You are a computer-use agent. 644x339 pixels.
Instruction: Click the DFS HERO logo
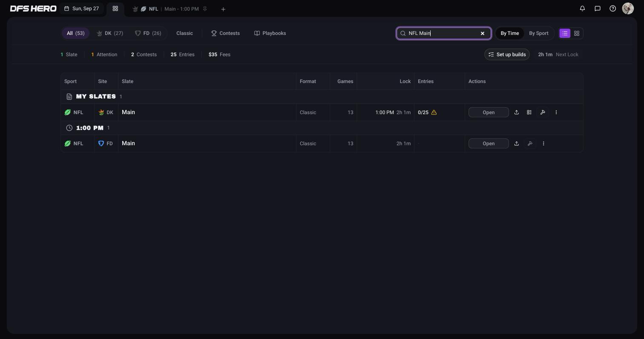[x=33, y=9]
